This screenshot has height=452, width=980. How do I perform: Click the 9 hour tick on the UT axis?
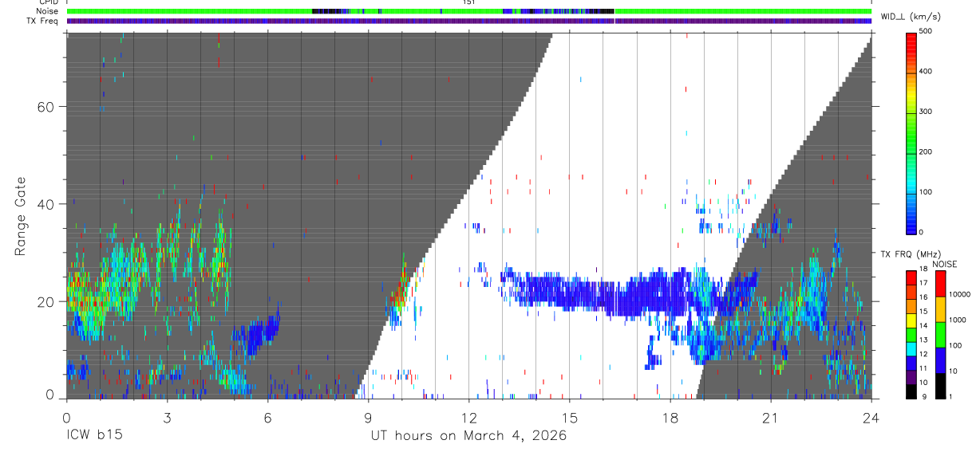click(x=368, y=417)
